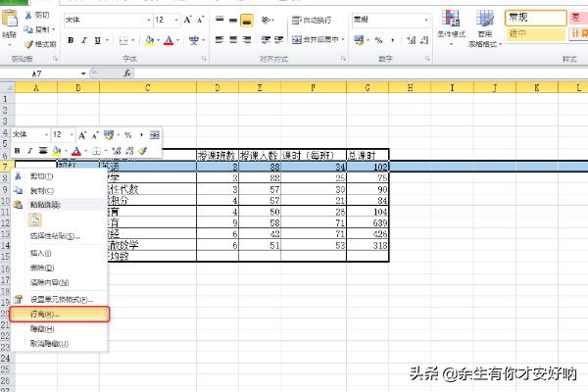
Task: Open the Font dialog launcher (字体 group)
Action: point(205,59)
